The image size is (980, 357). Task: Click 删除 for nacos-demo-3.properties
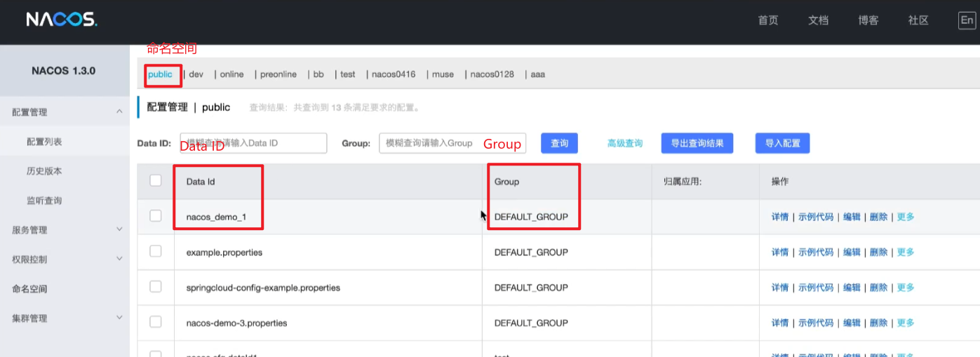pyautogui.click(x=878, y=323)
